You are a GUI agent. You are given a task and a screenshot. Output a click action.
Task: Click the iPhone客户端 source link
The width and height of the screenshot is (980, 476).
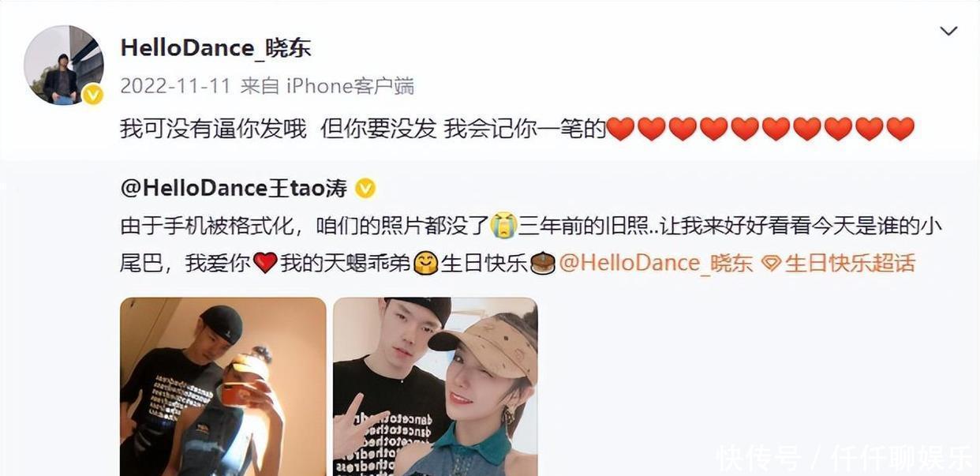350,86
